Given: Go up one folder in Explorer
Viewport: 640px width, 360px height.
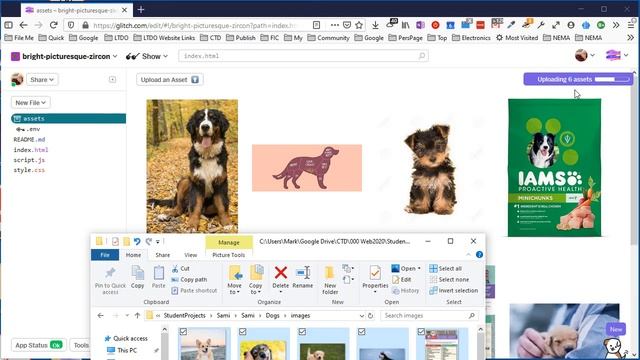Looking at the screenshot, I should 137,316.
